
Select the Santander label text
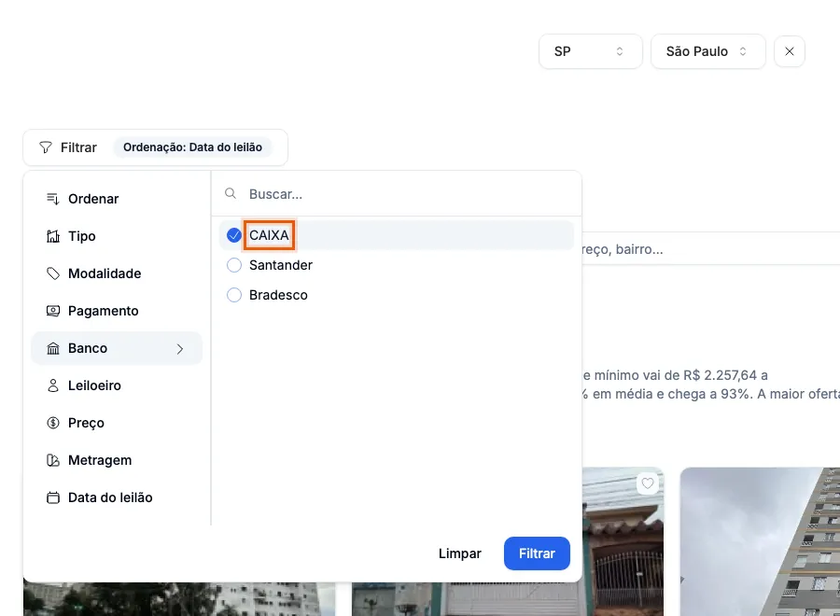[x=281, y=265]
